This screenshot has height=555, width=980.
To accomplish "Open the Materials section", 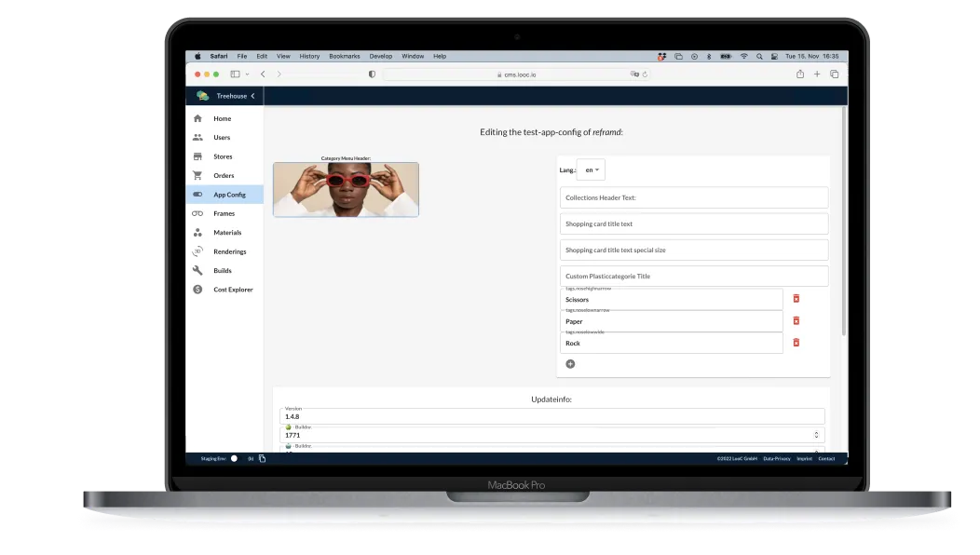I will (227, 233).
